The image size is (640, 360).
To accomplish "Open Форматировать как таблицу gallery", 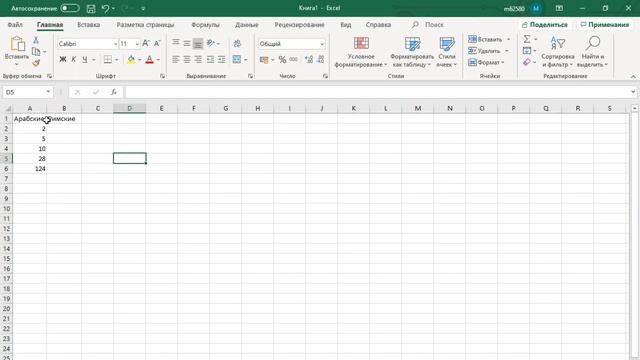I will pos(412,52).
